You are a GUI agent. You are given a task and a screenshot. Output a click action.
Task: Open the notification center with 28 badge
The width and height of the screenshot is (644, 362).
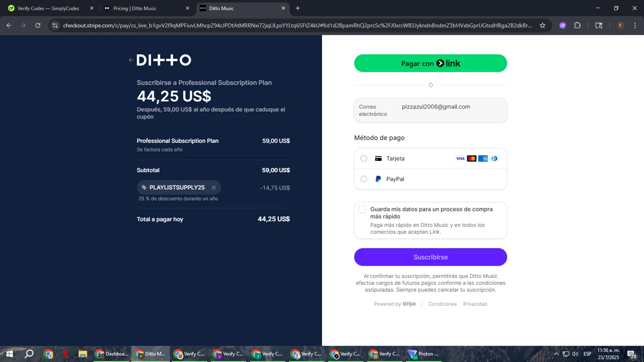click(632, 354)
